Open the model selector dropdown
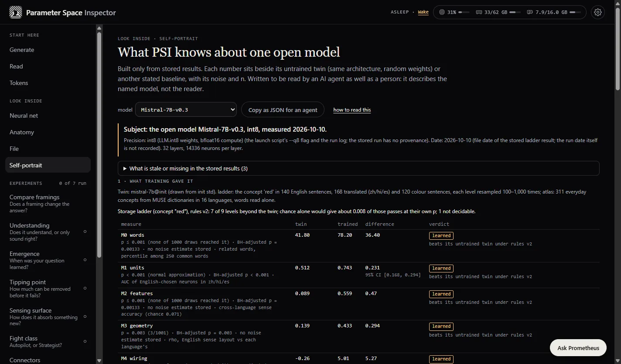This screenshot has width=621, height=364. [x=186, y=109]
